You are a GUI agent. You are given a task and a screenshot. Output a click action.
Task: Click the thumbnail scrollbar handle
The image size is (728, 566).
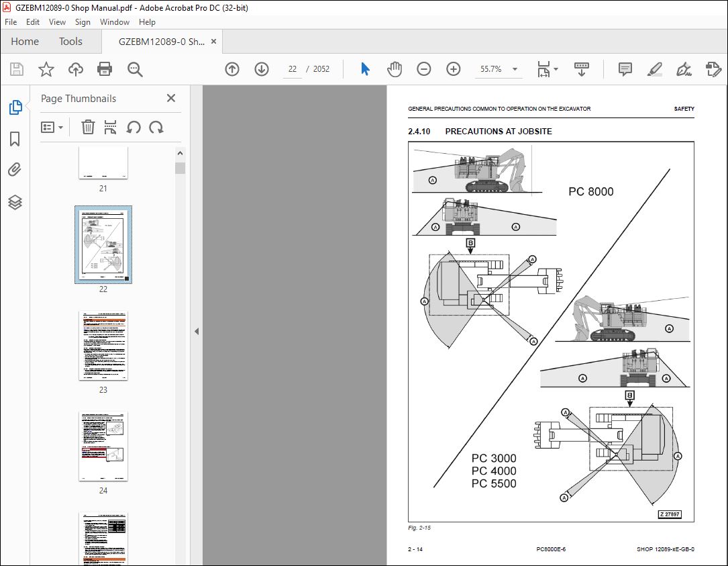180,168
